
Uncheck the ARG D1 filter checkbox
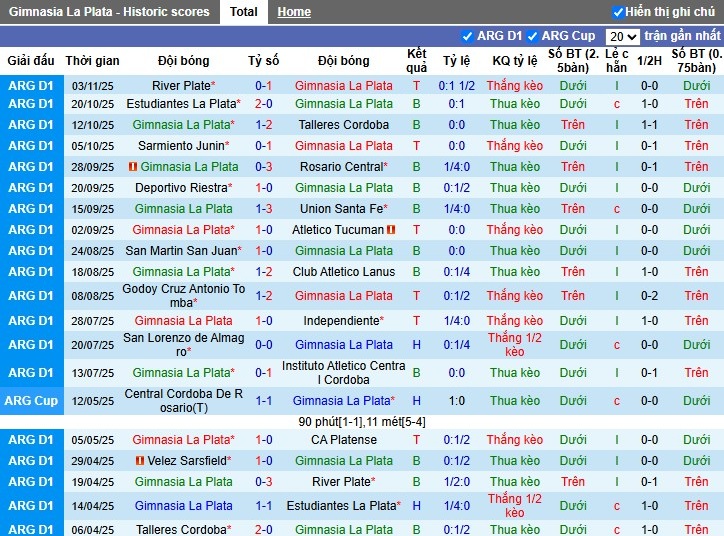click(467, 36)
